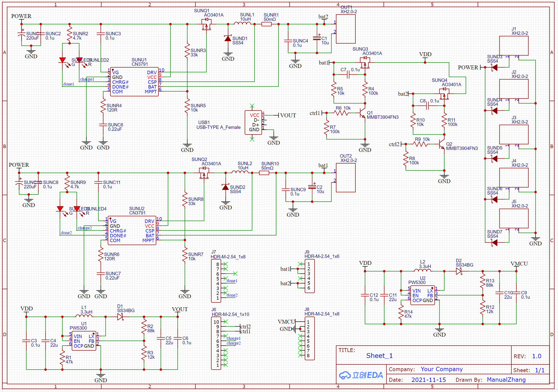Select the J9 1x6 header body

coord(310,276)
